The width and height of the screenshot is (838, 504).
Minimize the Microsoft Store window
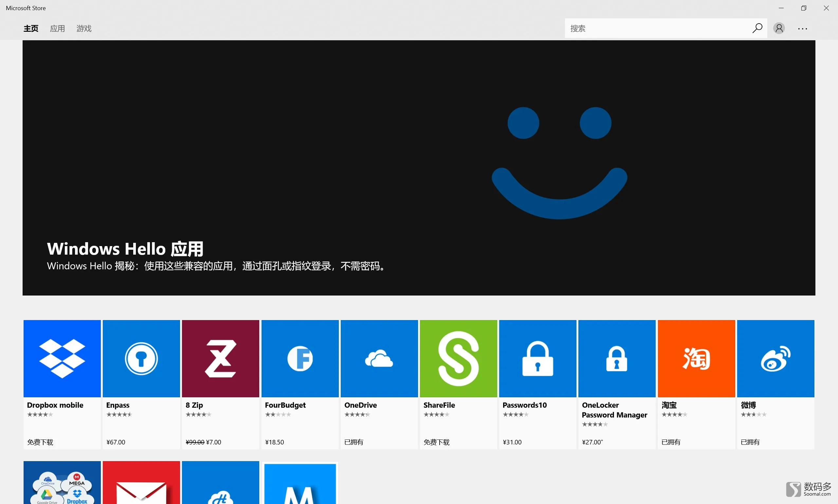(x=781, y=8)
